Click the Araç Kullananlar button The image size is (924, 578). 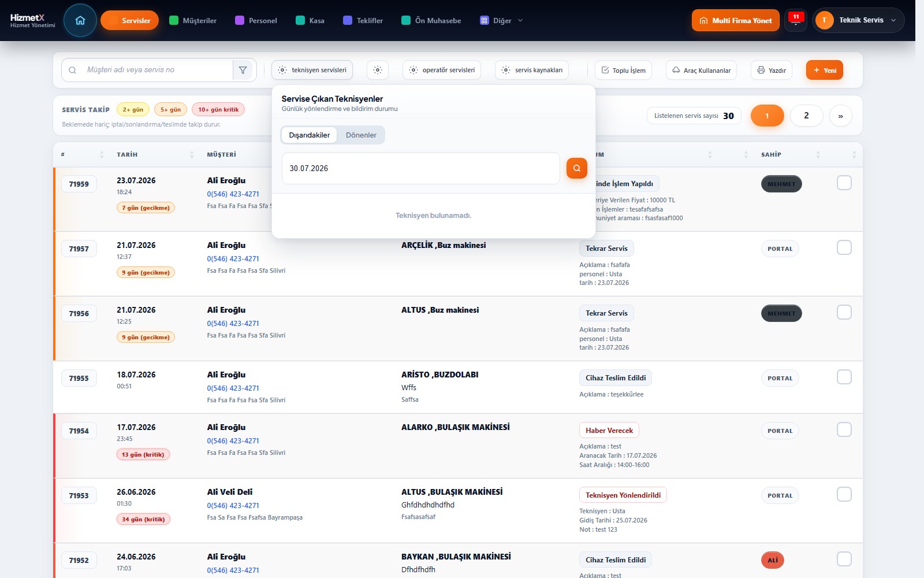(702, 70)
